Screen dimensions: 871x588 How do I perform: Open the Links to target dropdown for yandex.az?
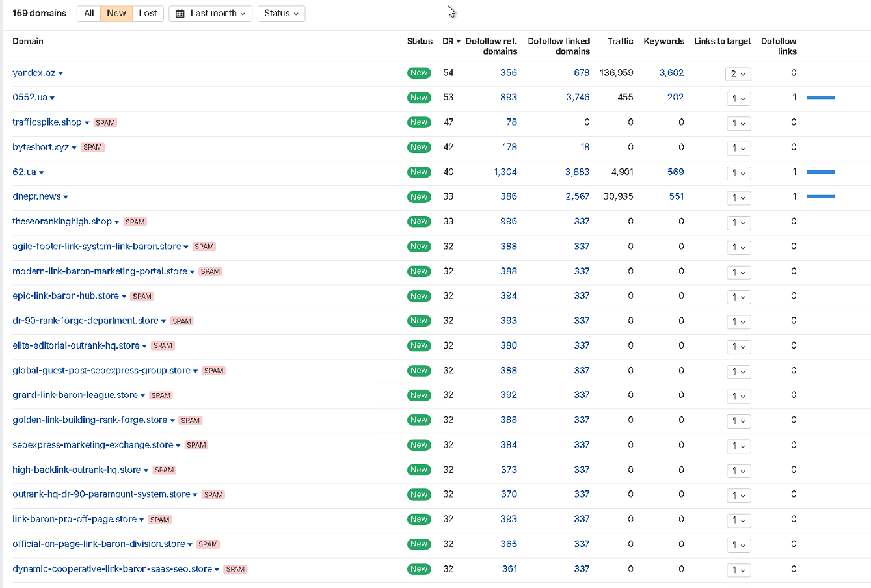738,73
